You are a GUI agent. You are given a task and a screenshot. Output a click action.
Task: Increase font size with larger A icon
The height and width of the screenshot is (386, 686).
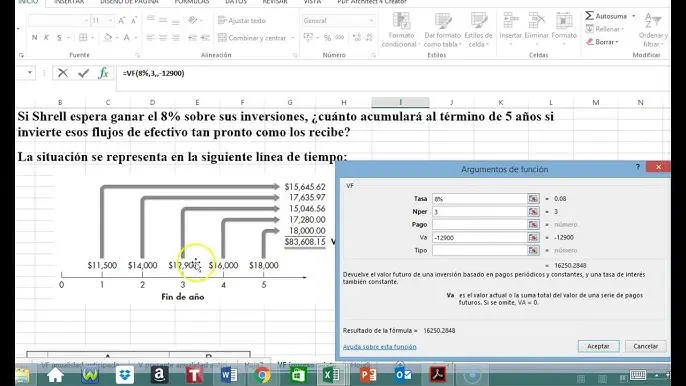pyautogui.click(x=122, y=20)
